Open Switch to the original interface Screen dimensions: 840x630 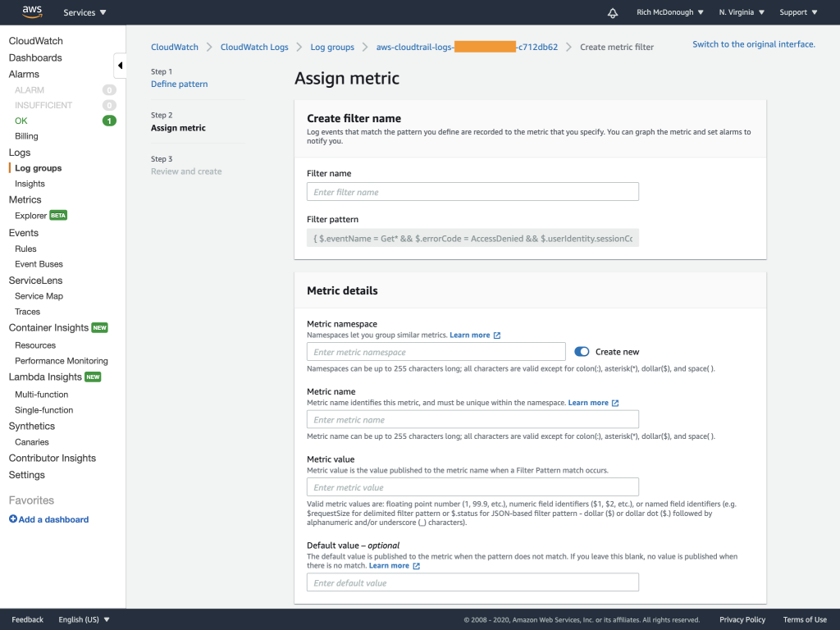[754, 44]
